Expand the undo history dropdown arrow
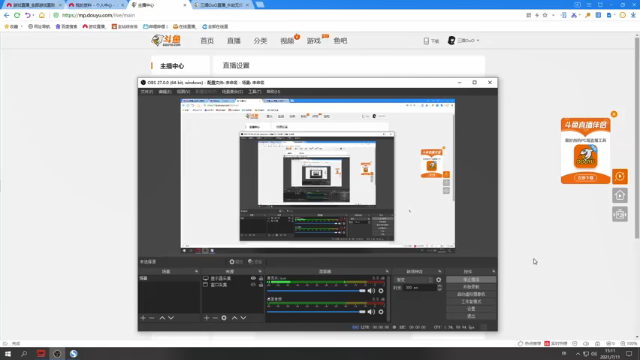The image size is (640, 360). point(33,15)
